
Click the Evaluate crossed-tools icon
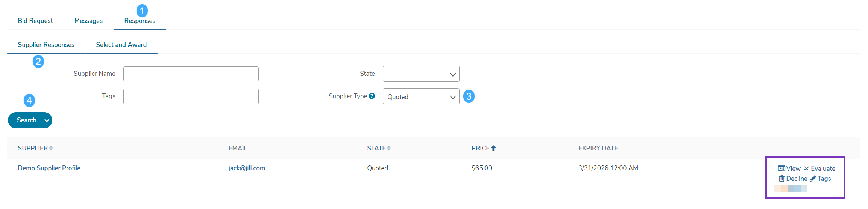click(x=806, y=168)
